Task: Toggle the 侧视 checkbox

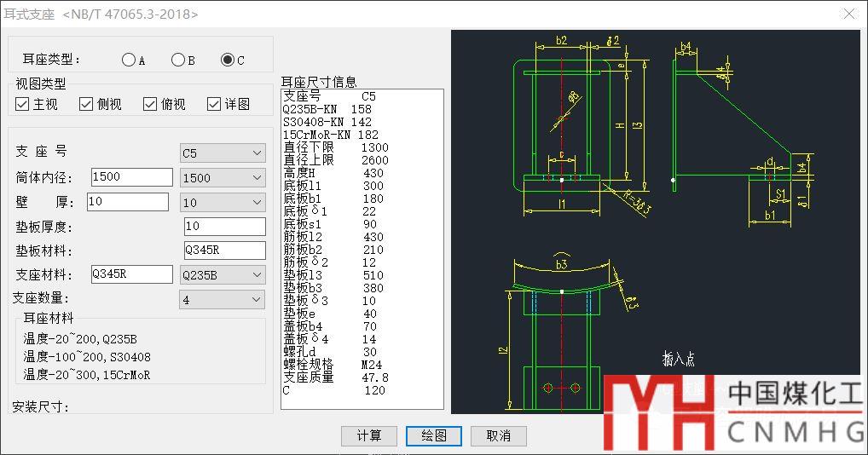Action: [x=86, y=104]
